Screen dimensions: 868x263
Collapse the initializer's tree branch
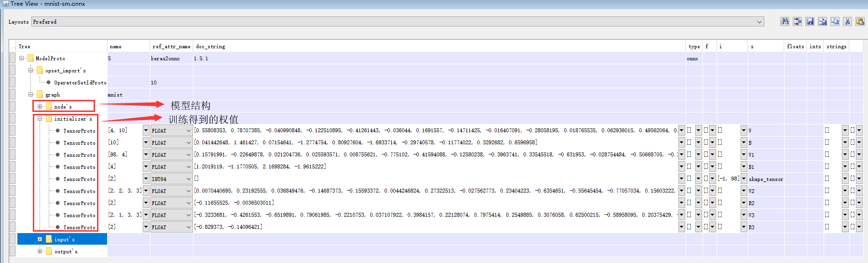(x=40, y=119)
